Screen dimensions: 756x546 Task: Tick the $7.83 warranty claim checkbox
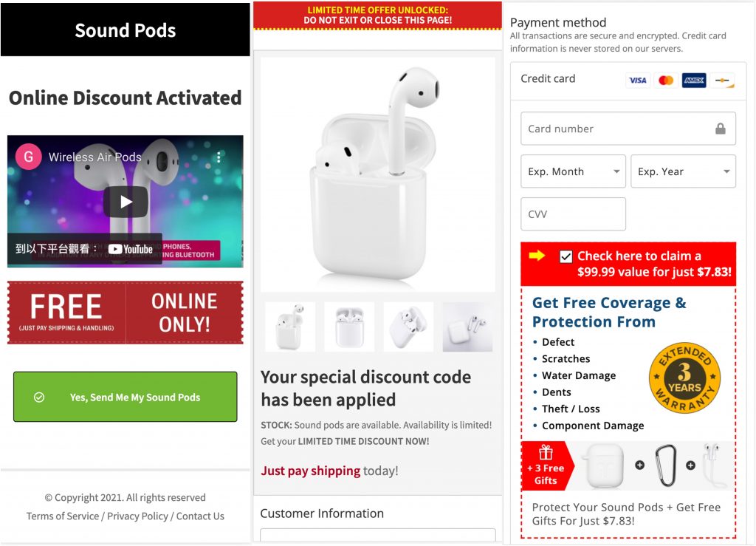coord(566,256)
